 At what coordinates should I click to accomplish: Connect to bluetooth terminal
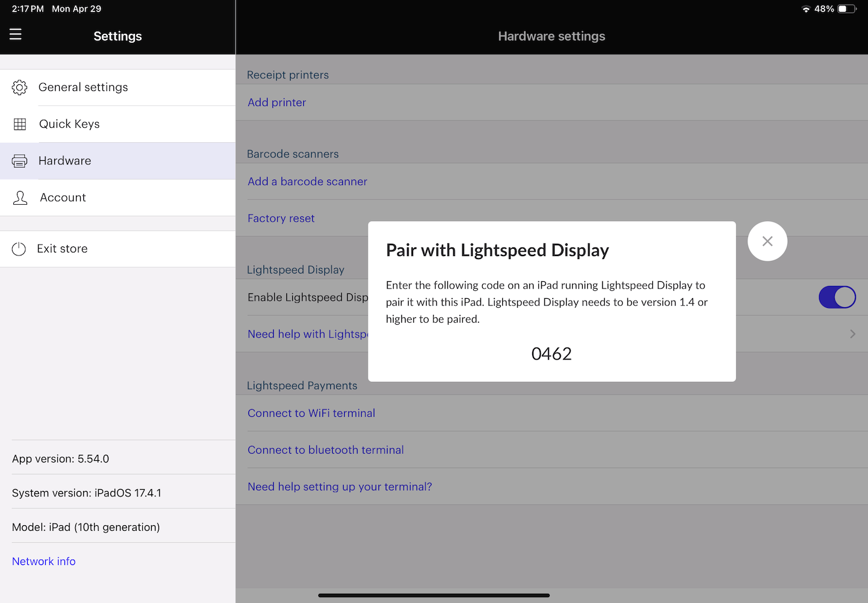click(325, 450)
